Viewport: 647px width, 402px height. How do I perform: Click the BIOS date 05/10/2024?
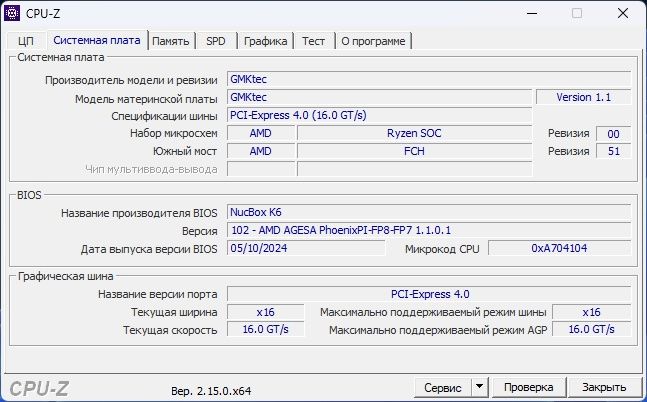coord(306,248)
